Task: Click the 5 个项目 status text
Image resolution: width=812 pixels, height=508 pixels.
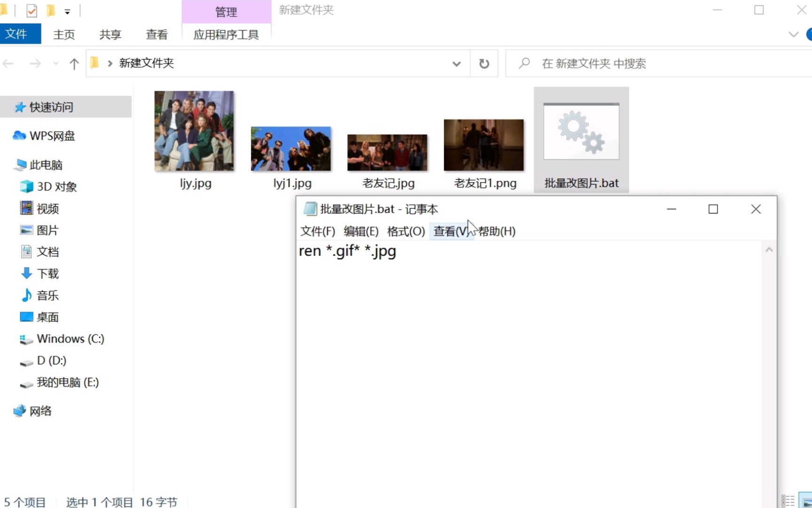Action: tap(25, 502)
